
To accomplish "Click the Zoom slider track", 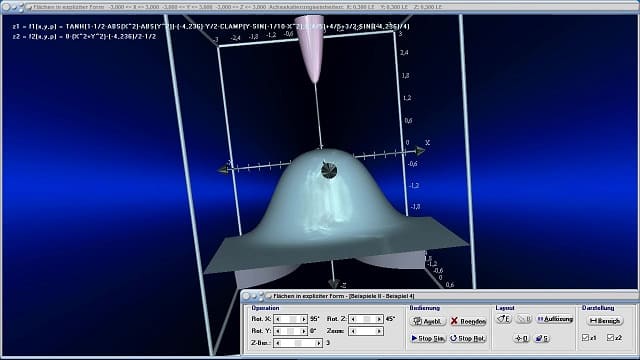I will point(366,331).
